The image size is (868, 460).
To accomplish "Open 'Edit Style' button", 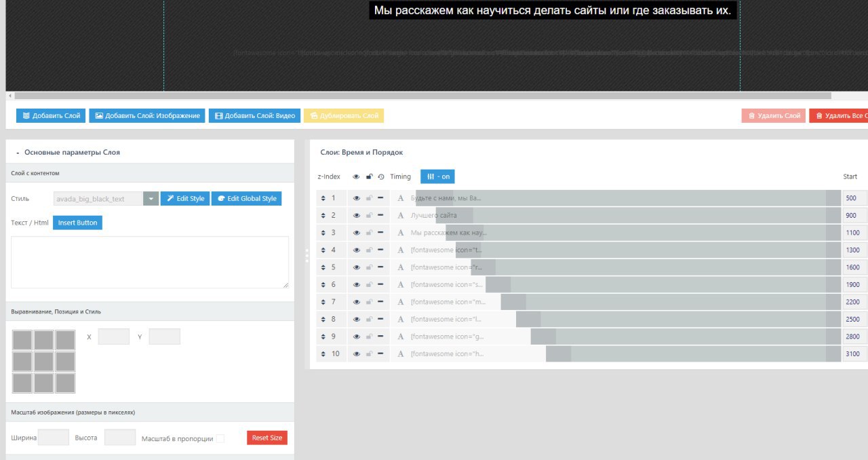I will click(x=185, y=199).
